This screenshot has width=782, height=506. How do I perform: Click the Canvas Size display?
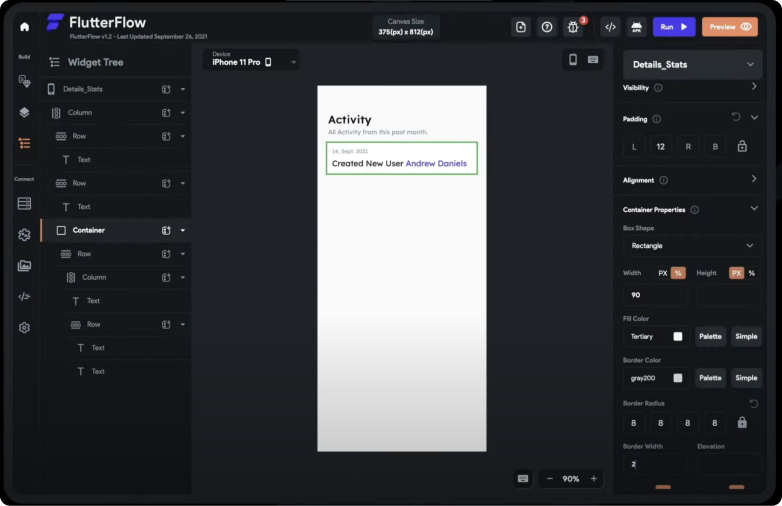(405, 27)
